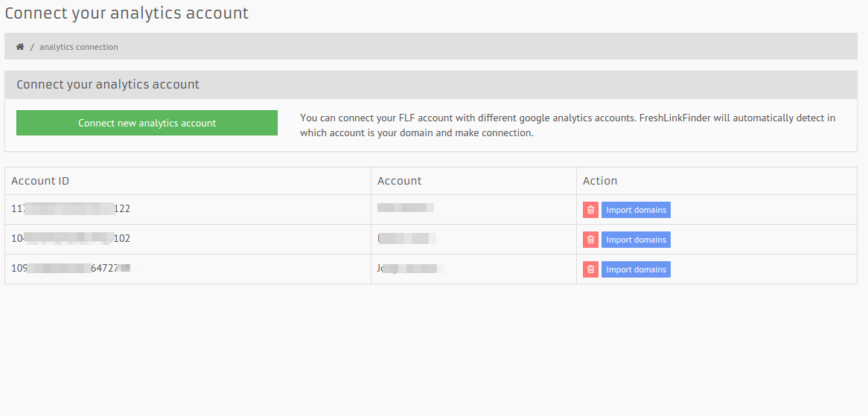Import domains for account ID ending in 102
868x416 pixels.
coord(636,240)
